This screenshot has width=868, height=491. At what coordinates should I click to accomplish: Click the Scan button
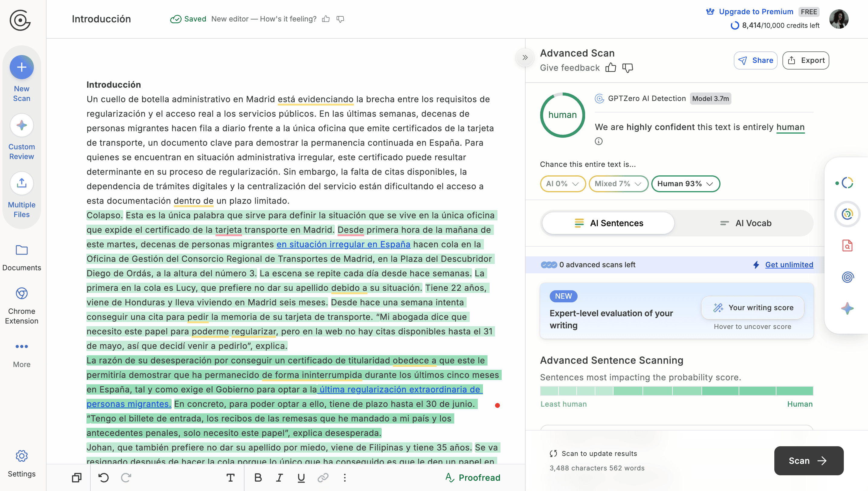click(x=808, y=461)
